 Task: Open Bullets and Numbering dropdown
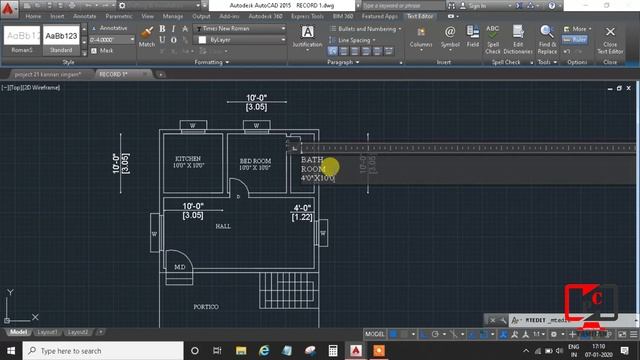coord(366,29)
